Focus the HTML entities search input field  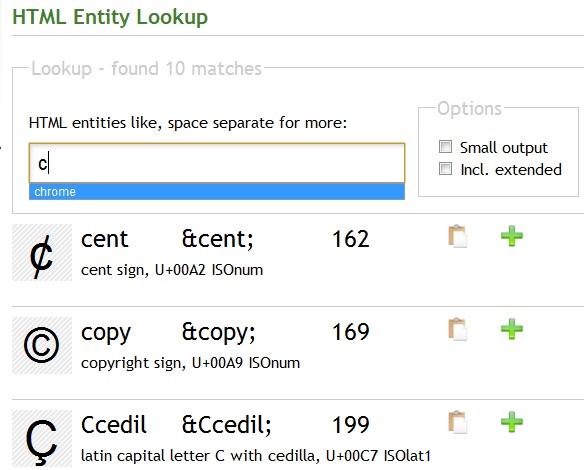(x=217, y=163)
